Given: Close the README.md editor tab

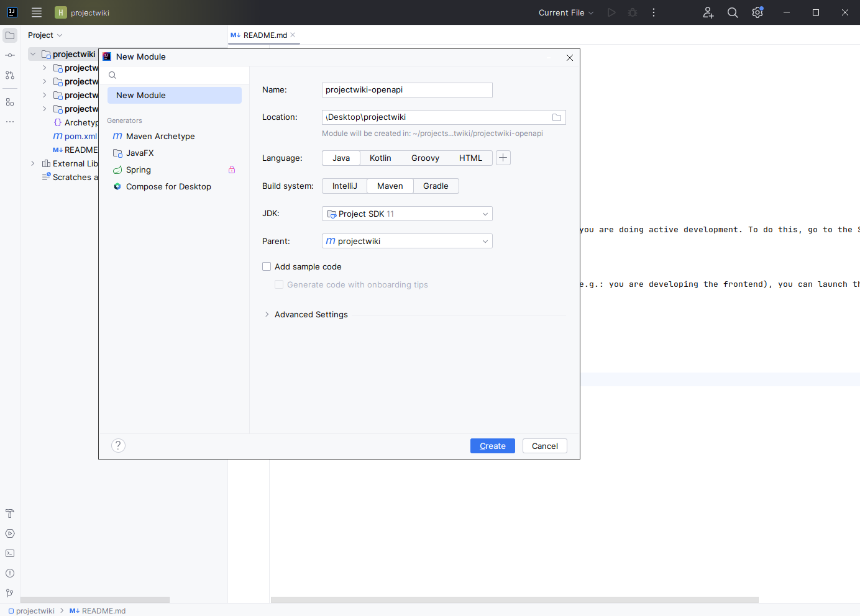Looking at the screenshot, I should 293,35.
